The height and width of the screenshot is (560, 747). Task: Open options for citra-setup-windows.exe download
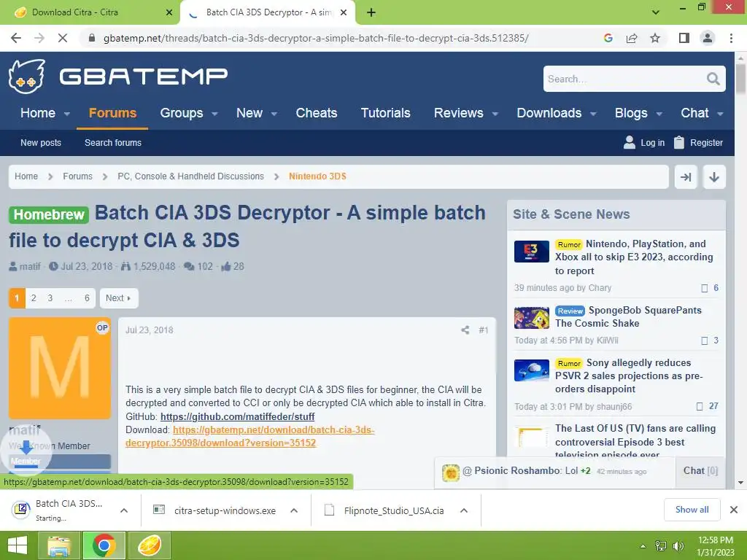coord(294,510)
